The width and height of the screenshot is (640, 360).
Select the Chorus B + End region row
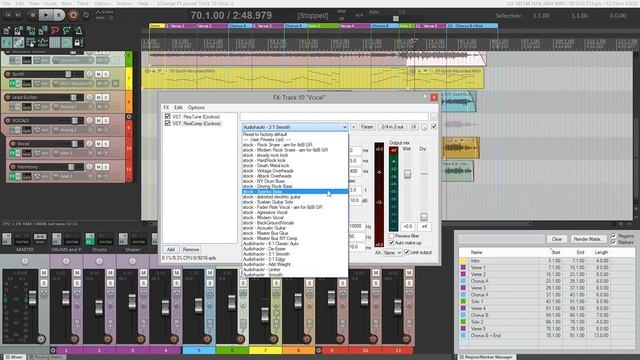click(547, 336)
